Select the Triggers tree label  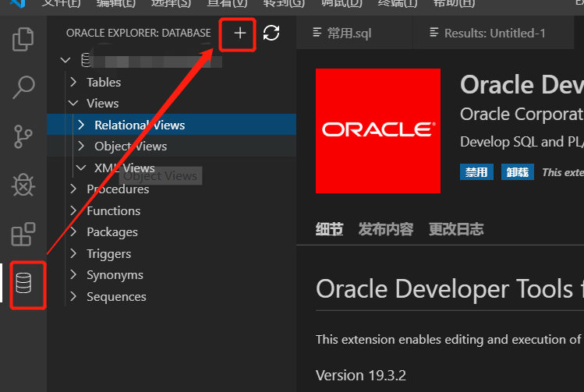tap(108, 254)
